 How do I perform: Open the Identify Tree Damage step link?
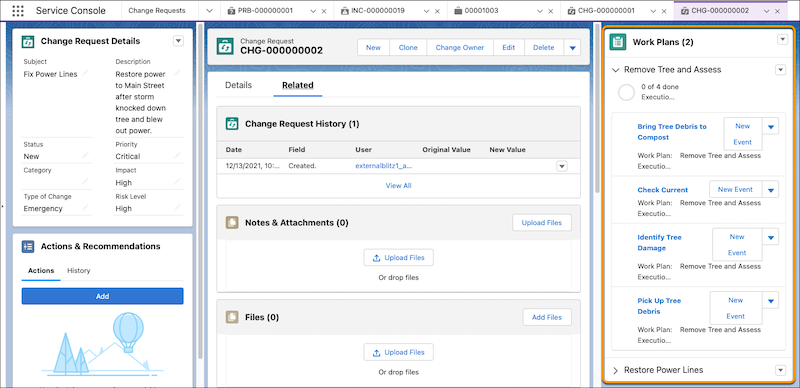click(659, 242)
